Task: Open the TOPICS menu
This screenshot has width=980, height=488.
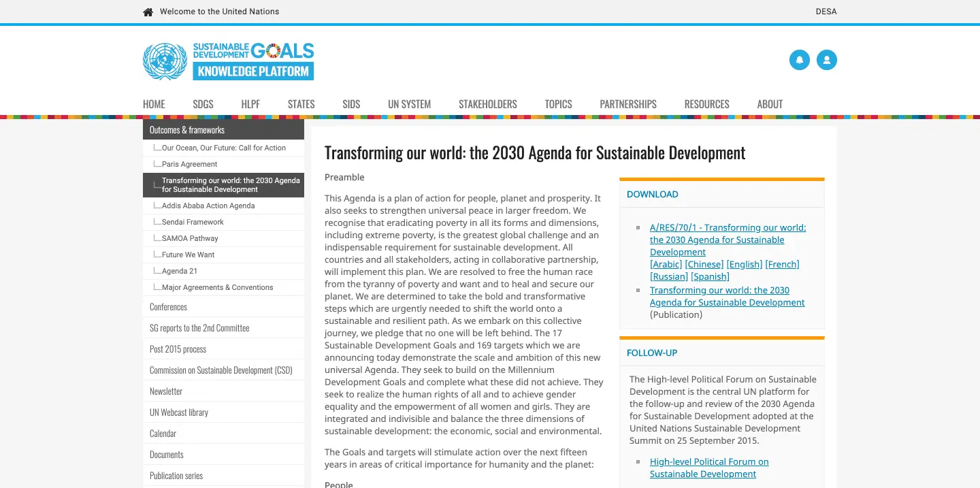Action: (x=558, y=104)
